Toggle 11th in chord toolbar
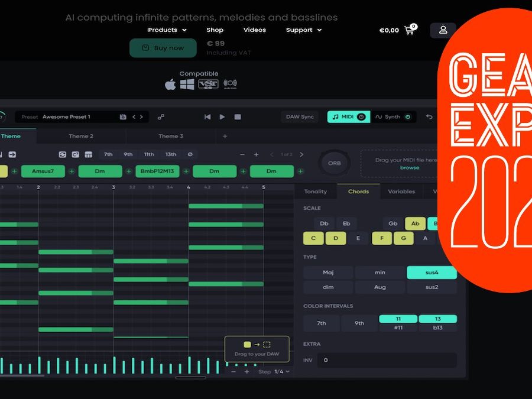Image resolution: width=532 pixels, height=399 pixels. coord(149,154)
